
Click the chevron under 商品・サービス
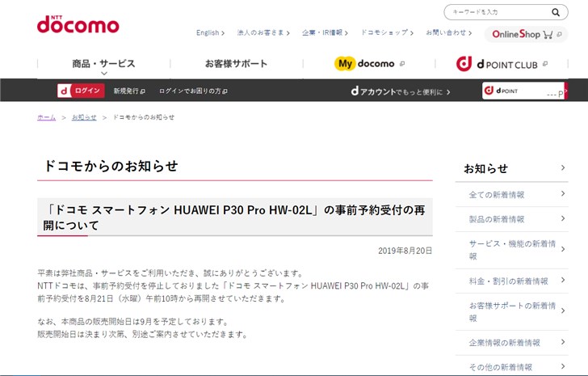tap(104, 74)
